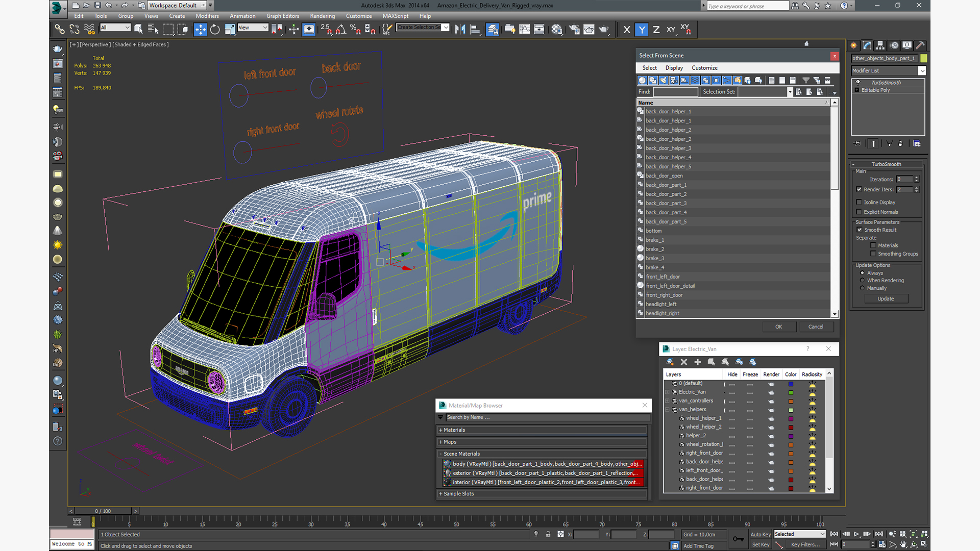Viewport: 980px width, 551px height.
Task: Click the Set Key button
Action: click(761, 544)
